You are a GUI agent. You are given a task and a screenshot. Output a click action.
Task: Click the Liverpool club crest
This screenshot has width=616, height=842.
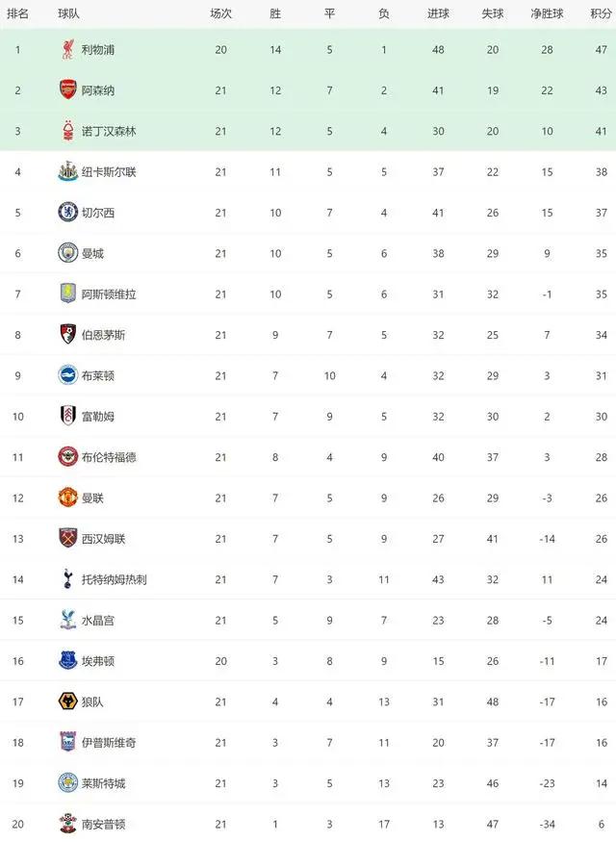67,49
